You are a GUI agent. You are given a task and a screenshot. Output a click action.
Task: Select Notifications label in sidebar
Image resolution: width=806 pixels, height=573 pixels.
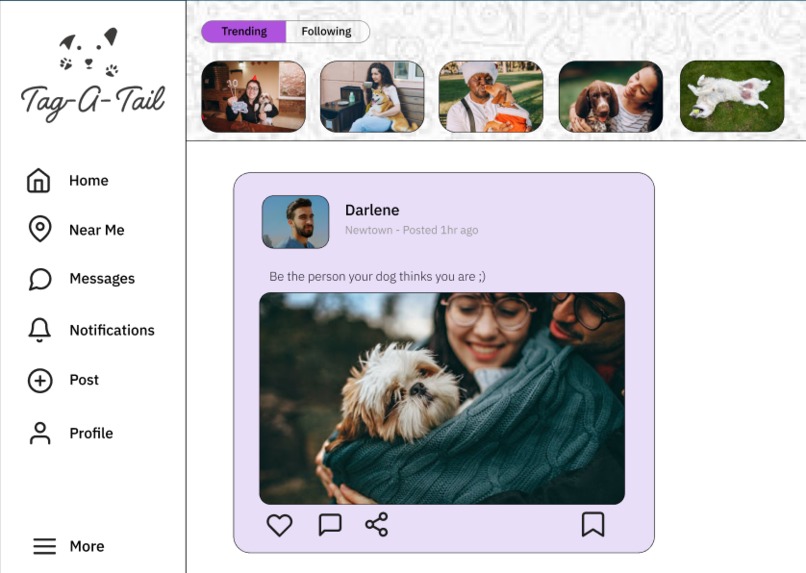pos(112,330)
